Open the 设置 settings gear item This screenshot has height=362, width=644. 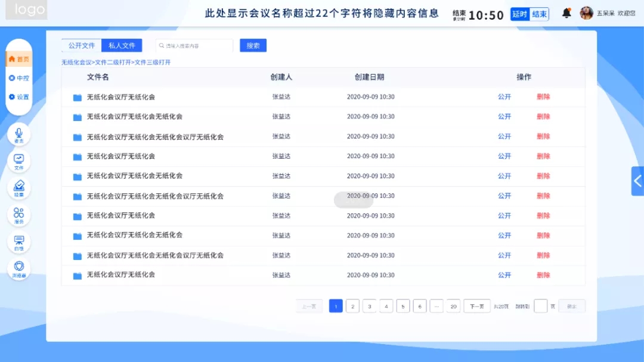[x=19, y=97]
